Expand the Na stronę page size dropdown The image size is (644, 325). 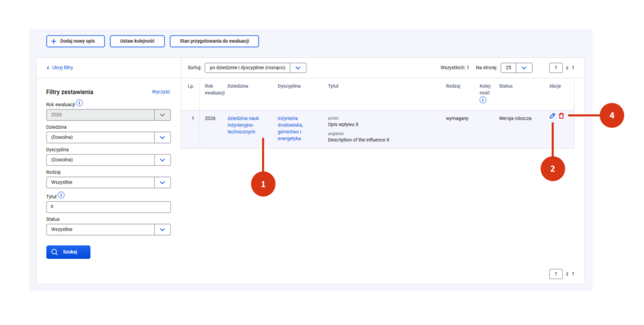tap(516, 67)
